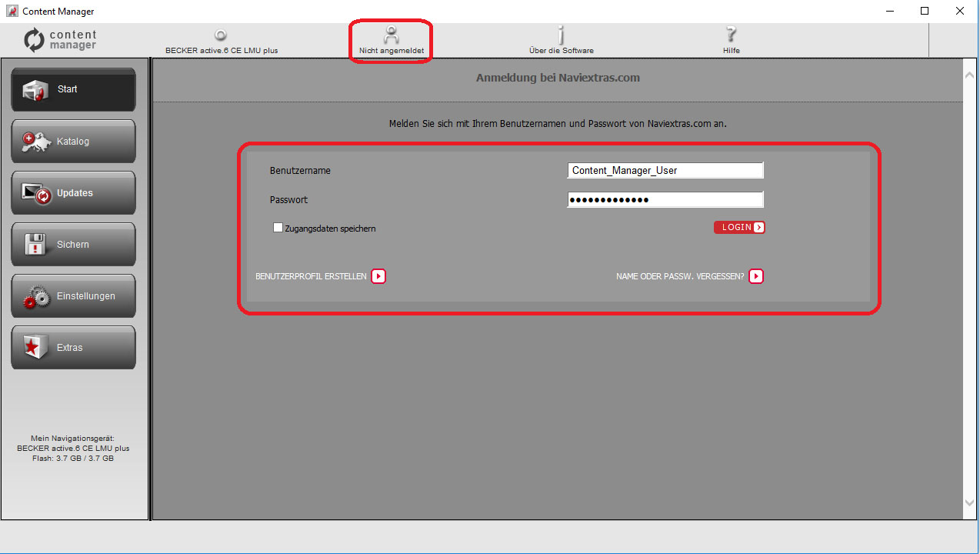Image resolution: width=980 pixels, height=554 pixels.
Task: Minimize the Content Manager window
Action: tap(889, 12)
